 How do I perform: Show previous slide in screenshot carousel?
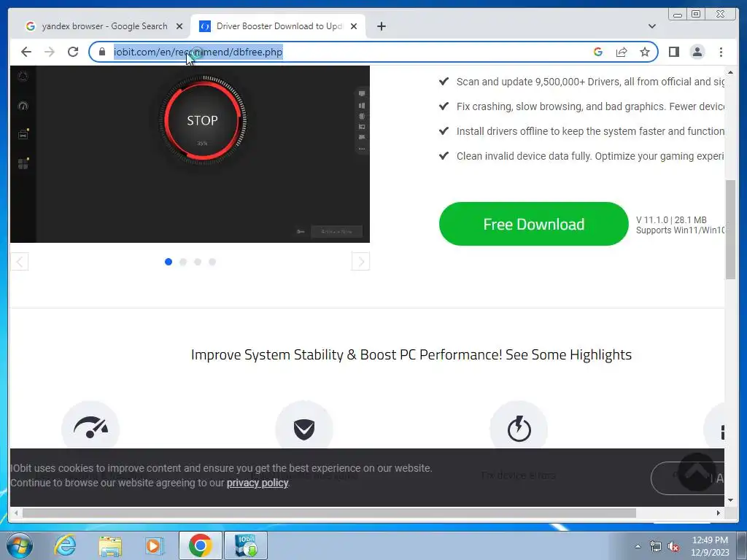tap(20, 262)
